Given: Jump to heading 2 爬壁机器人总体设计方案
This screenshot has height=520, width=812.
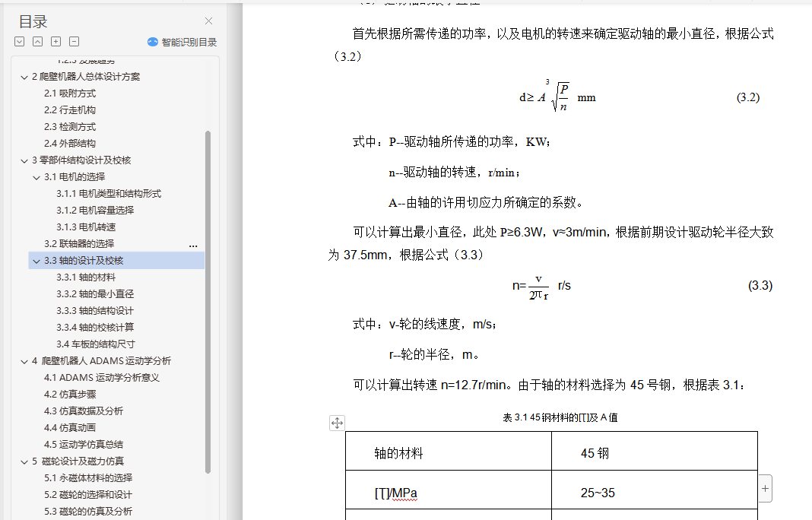Looking at the screenshot, I should coord(86,77).
